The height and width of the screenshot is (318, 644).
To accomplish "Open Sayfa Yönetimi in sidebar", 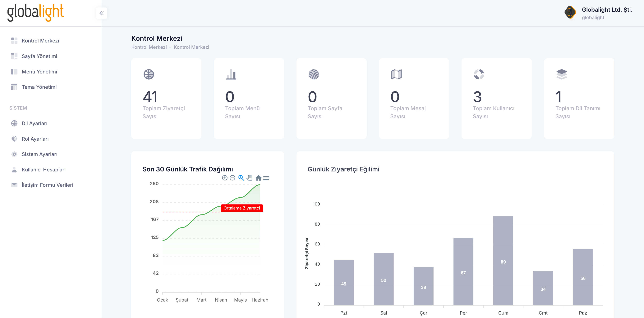I will click(39, 56).
